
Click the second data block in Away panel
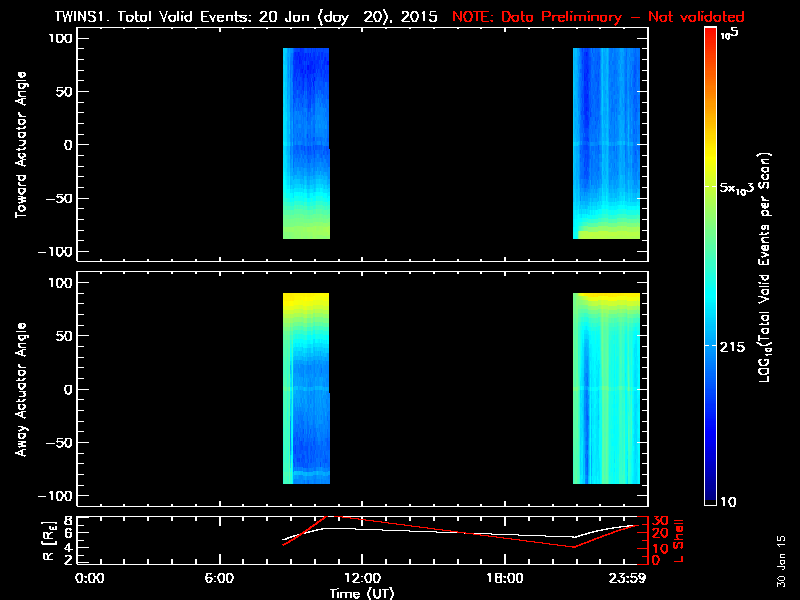click(606, 388)
